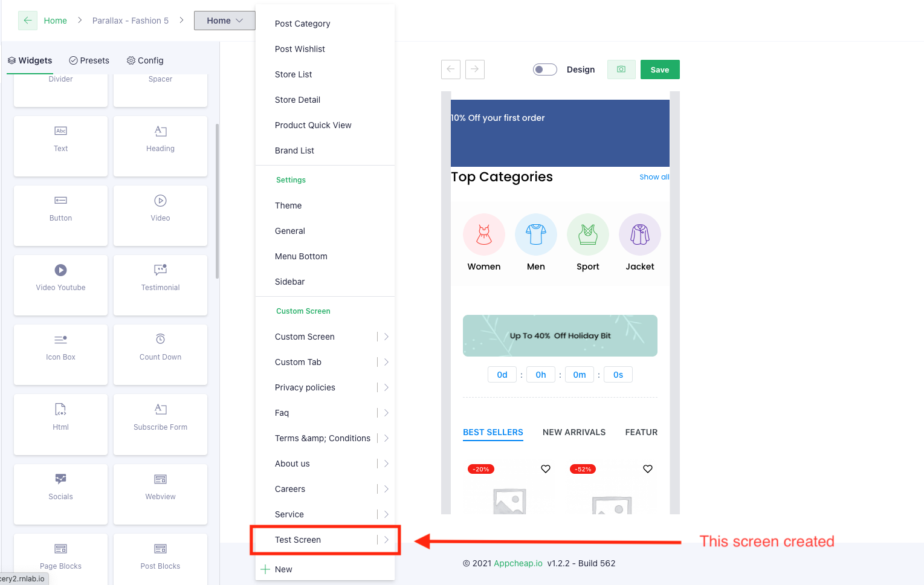Enable the Design mode toggle
This screenshot has height=585, width=924.
tap(544, 69)
